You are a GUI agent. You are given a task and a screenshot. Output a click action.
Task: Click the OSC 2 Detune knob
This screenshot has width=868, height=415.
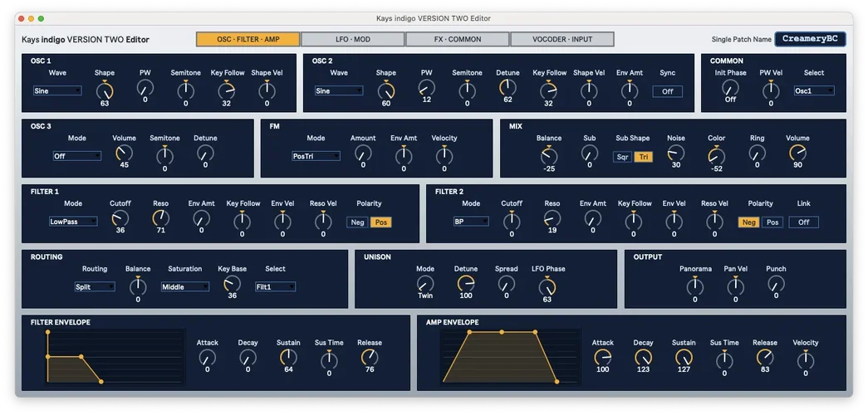coord(508,87)
